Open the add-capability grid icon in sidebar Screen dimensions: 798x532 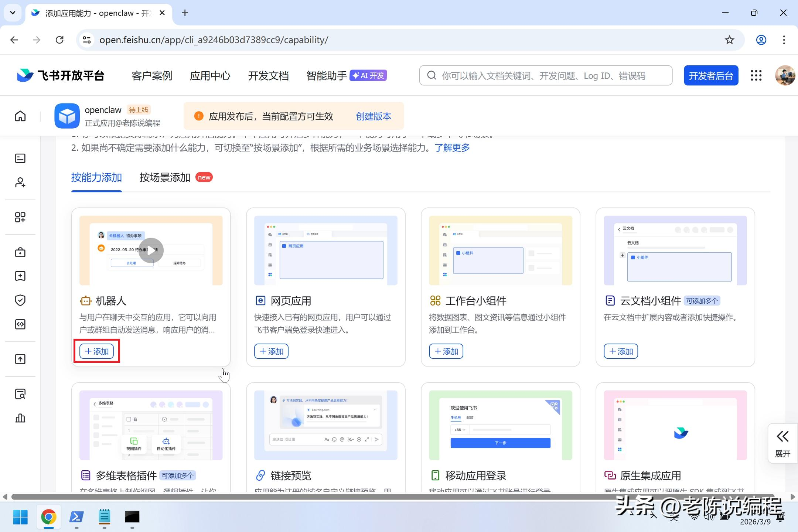coord(20,217)
